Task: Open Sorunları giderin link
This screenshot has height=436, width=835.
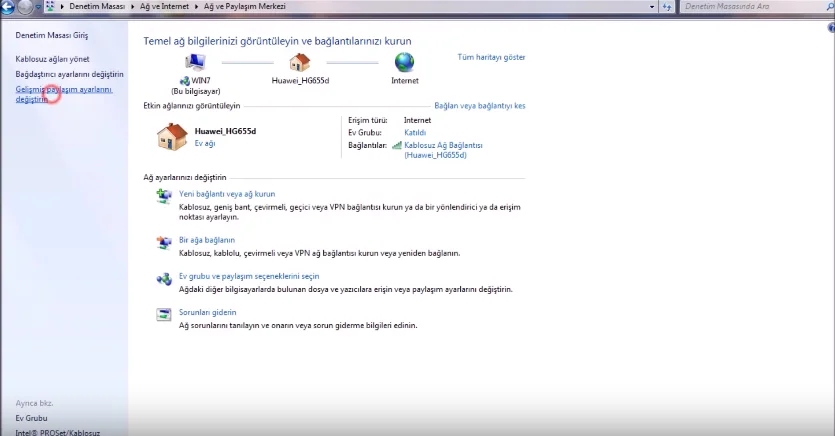Action: (x=208, y=312)
